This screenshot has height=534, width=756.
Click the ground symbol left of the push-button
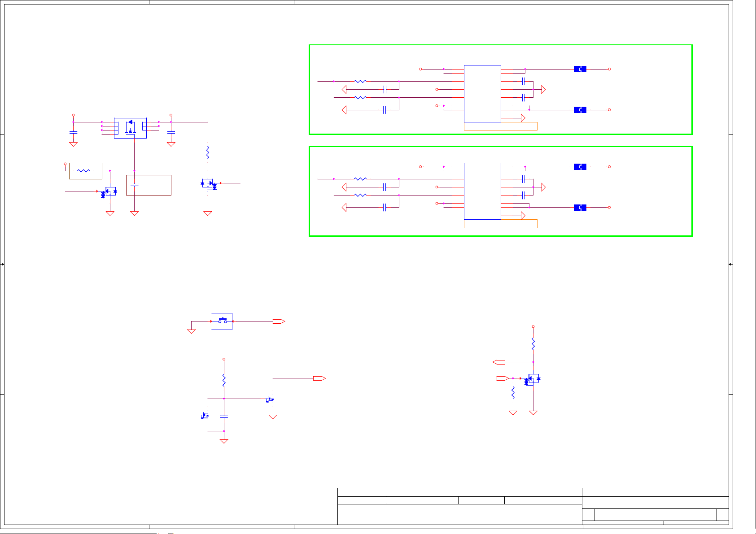click(191, 331)
